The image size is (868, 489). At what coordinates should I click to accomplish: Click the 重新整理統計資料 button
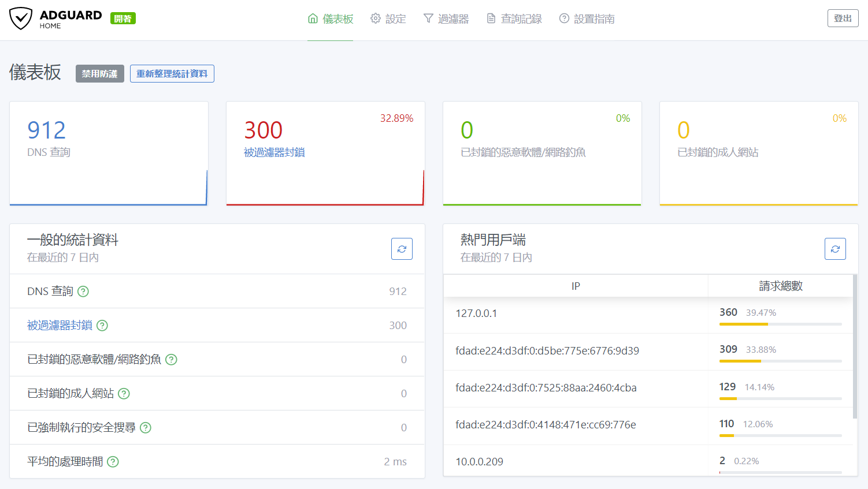click(x=172, y=73)
